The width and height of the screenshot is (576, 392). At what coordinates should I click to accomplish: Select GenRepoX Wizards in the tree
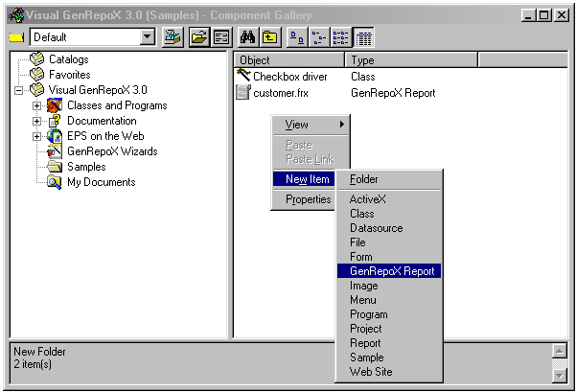[111, 151]
